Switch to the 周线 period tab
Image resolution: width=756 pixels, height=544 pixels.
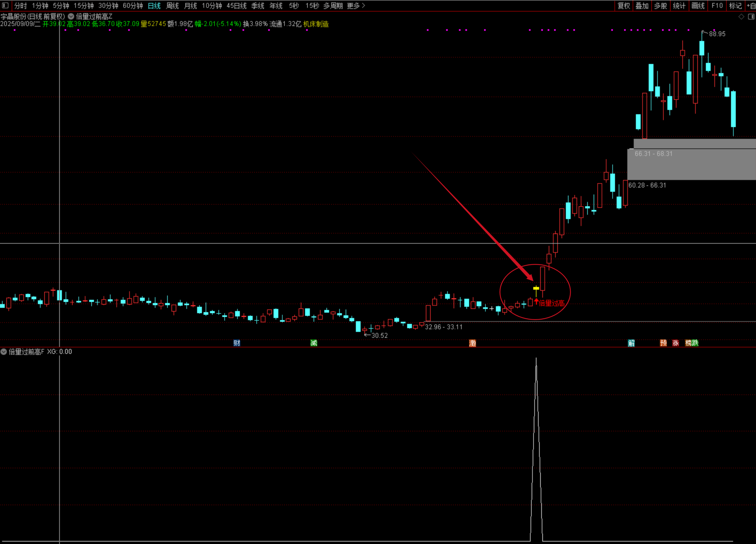(x=172, y=6)
